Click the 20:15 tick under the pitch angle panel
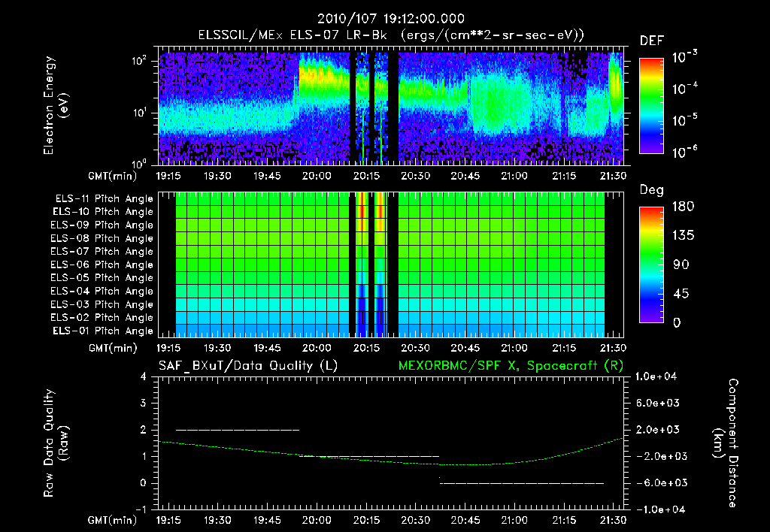 tap(366, 349)
